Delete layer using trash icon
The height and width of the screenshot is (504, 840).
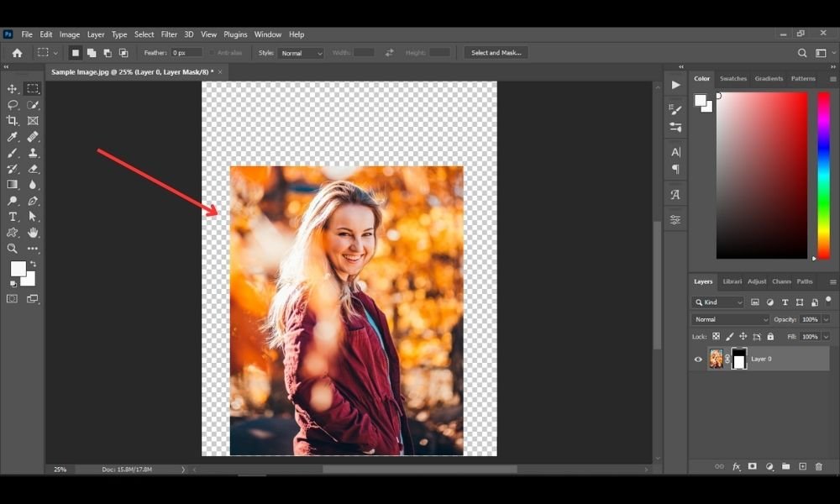coord(818,466)
